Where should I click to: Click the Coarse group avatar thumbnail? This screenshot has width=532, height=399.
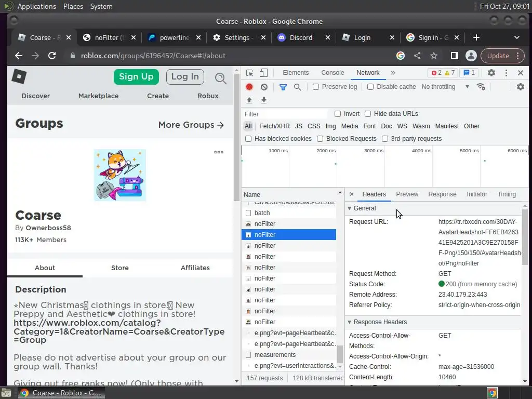click(120, 175)
